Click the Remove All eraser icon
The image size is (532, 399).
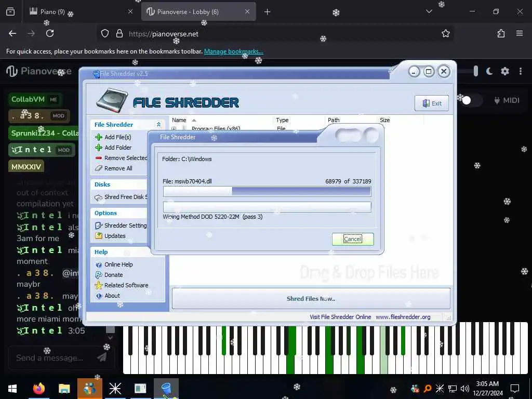[x=99, y=168]
